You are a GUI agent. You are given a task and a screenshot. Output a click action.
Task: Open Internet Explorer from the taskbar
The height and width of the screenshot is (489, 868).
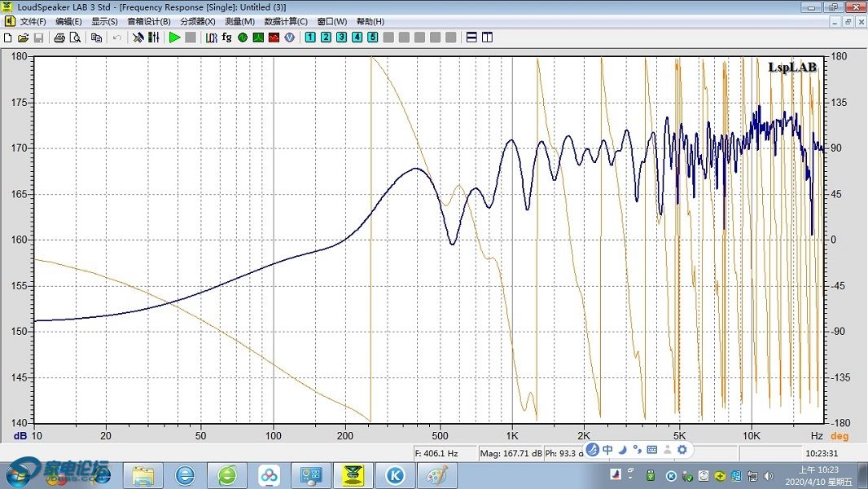point(185,474)
